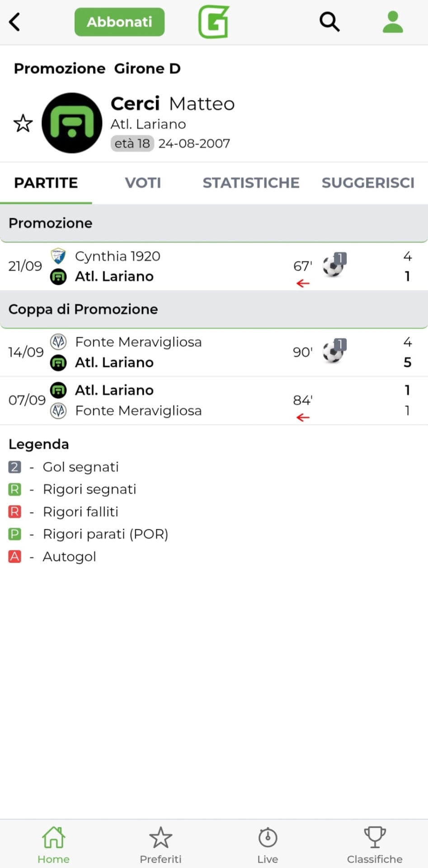Viewport: 428px width, 868px height.
Task: Switch to the STATISTICHE tab
Action: 251,183
